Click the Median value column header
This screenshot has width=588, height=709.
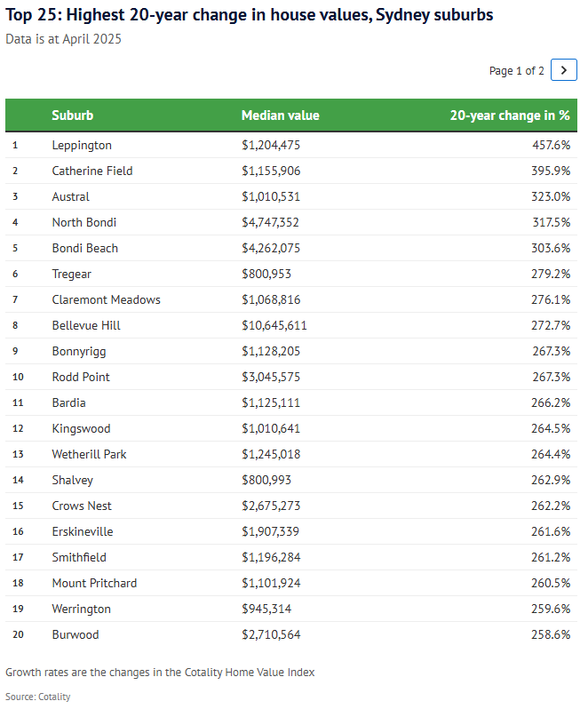[280, 116]
